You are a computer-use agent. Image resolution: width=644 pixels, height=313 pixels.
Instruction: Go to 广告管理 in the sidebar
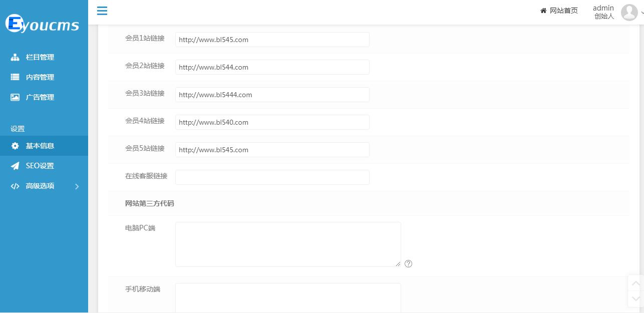click(40, 97)
